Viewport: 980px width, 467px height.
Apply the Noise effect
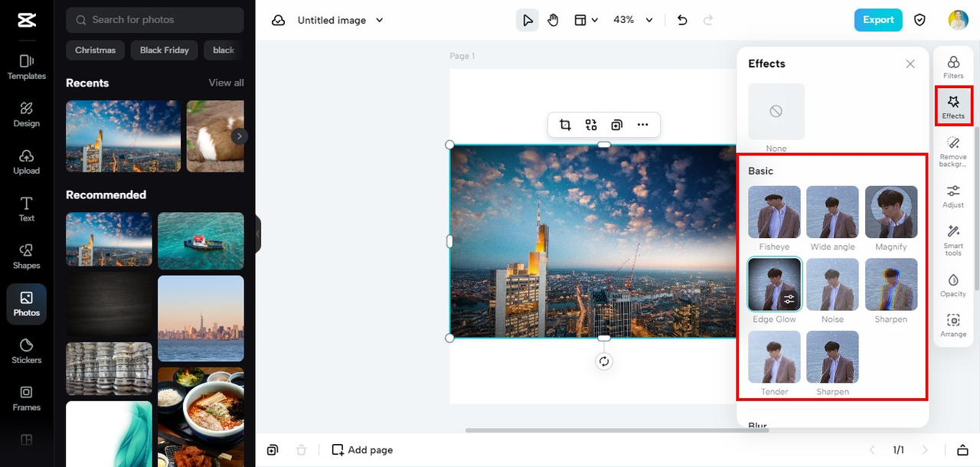833,284
